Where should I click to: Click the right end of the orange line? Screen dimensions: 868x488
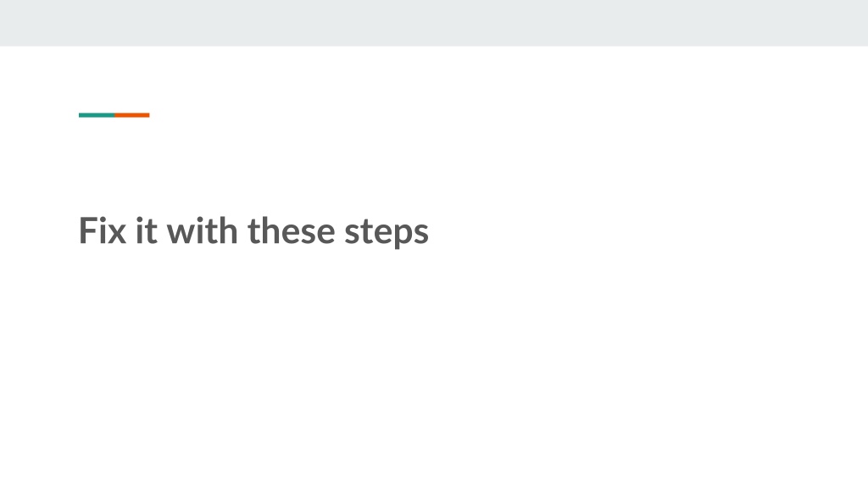tap(148, 115)
